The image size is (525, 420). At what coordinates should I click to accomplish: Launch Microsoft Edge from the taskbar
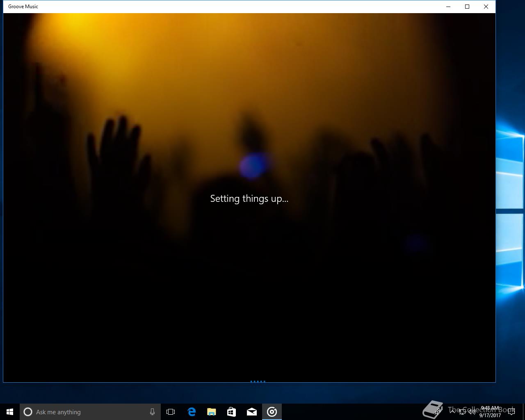tap(191, 412)
